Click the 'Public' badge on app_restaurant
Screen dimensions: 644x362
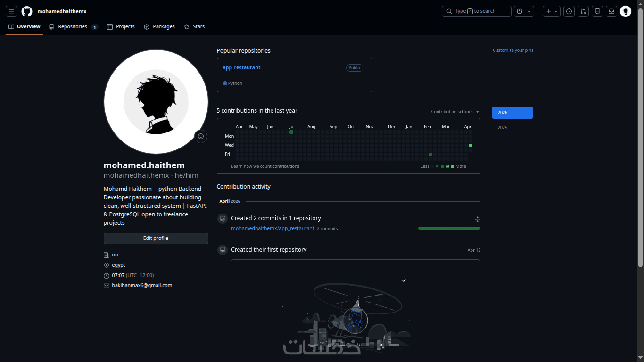[x=355, y=68]
